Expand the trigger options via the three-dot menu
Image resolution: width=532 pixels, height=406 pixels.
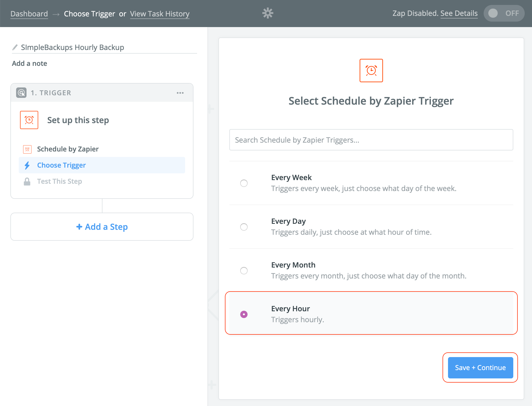[180, 93]
